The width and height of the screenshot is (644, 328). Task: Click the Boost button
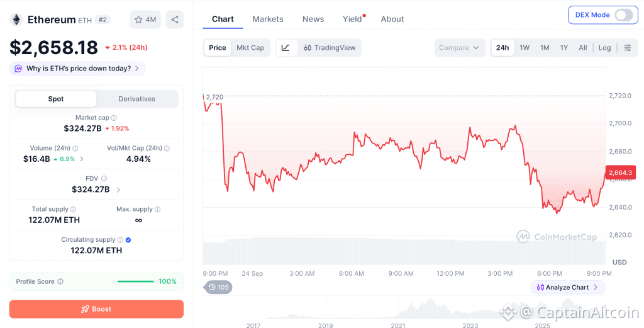tap(96, 309)
